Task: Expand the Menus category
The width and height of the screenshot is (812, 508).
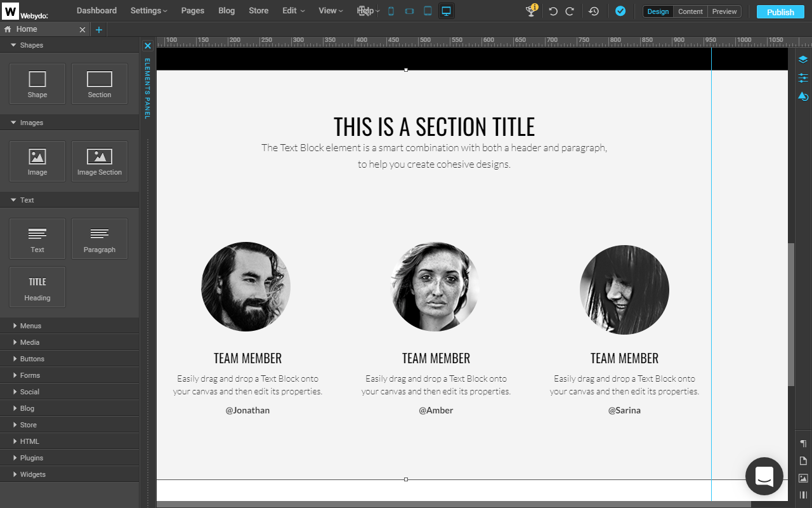Action: [70, 326]
